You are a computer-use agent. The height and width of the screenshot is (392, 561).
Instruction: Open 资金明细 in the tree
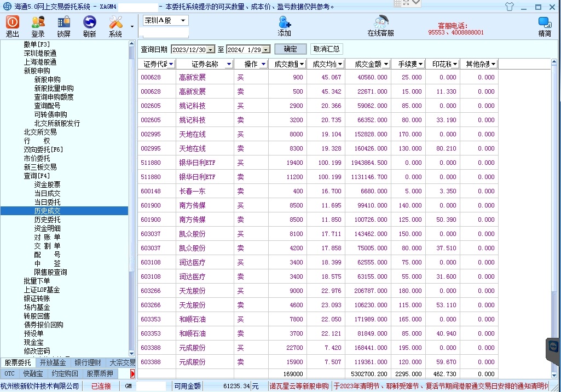click(x=47, y=228)
